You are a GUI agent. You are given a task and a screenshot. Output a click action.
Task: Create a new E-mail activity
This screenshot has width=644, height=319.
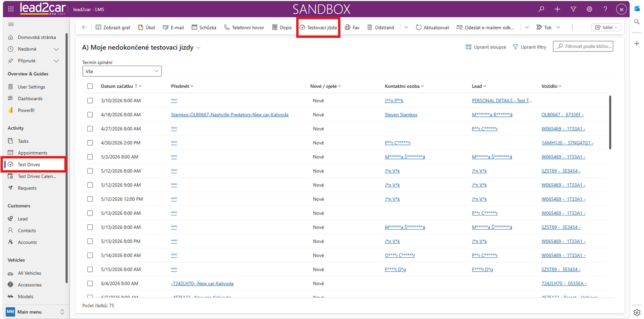coord(173,27)
